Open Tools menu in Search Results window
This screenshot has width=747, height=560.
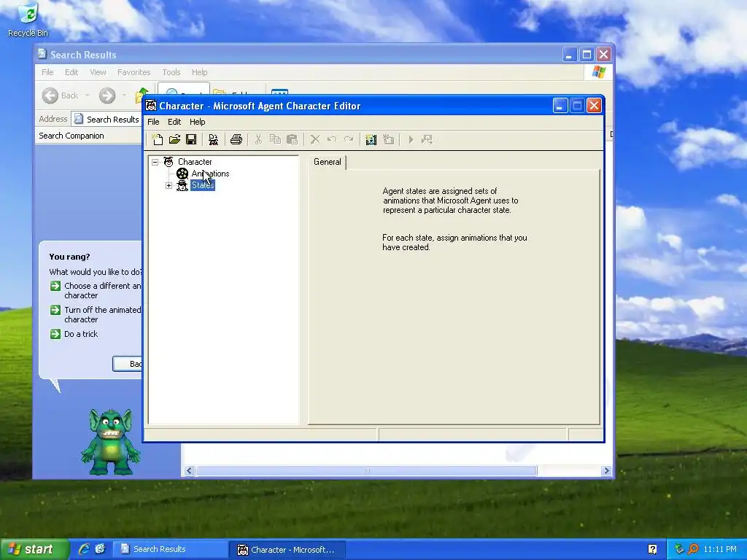[x=171, y=72]
